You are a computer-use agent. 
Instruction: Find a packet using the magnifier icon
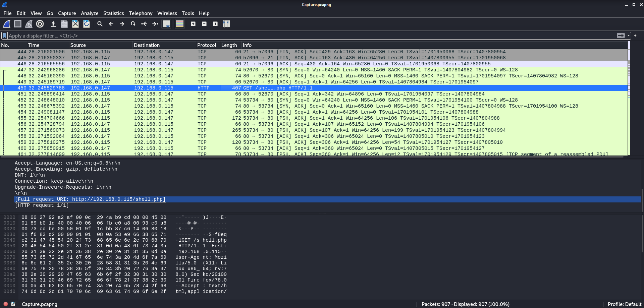click(x=100, y=24)
